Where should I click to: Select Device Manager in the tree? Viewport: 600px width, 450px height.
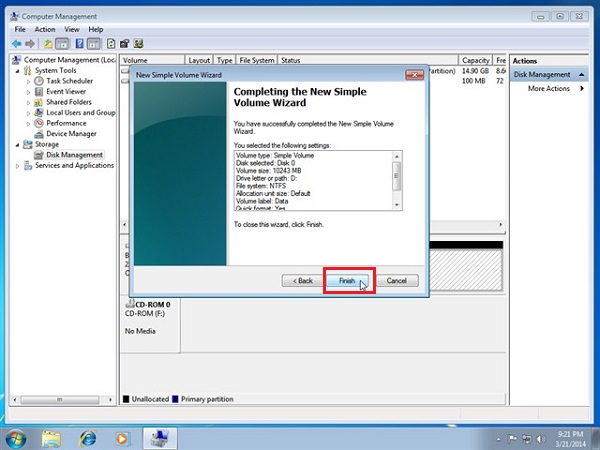pos(71,134)
